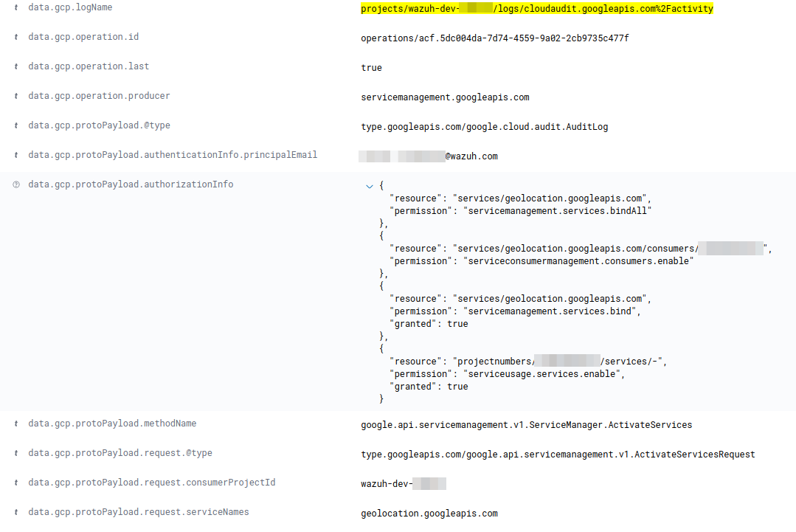The width and height of the screenshot is (796, 532).
Task: Click type icon beside protoPayload.methodName
Action: pos(16,424)
